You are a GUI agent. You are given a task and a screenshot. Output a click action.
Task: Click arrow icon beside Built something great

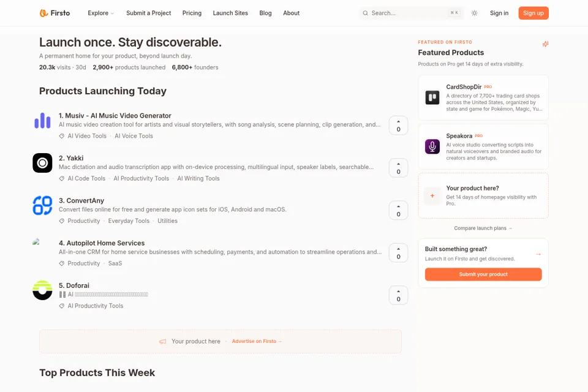(538, 254)
